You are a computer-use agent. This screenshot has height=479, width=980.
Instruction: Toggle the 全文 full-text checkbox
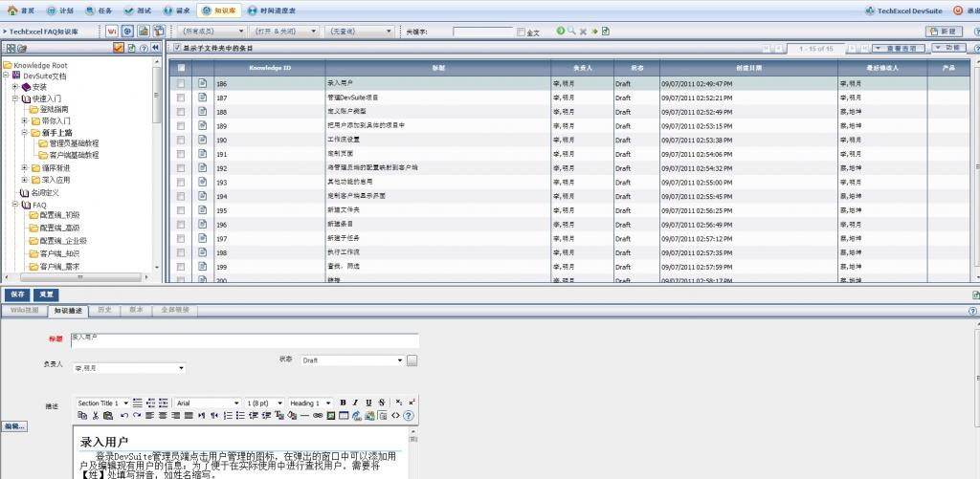click(x=521, y=33)
